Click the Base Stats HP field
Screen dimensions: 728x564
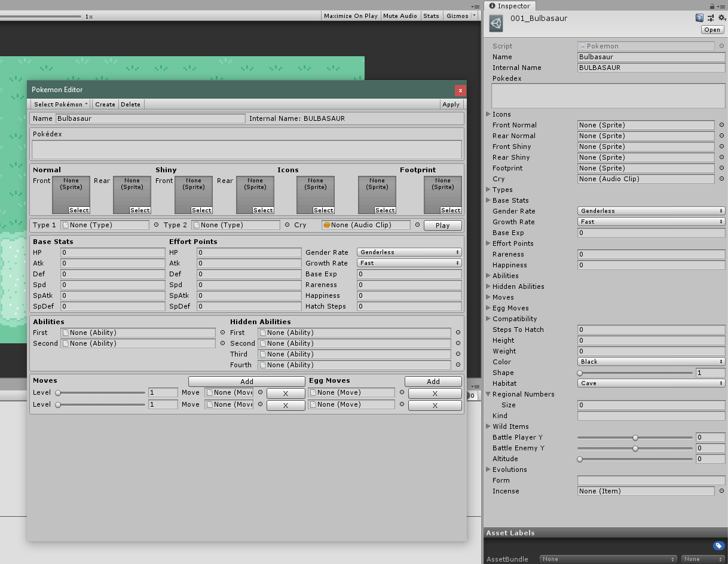(x=112, y=252)
